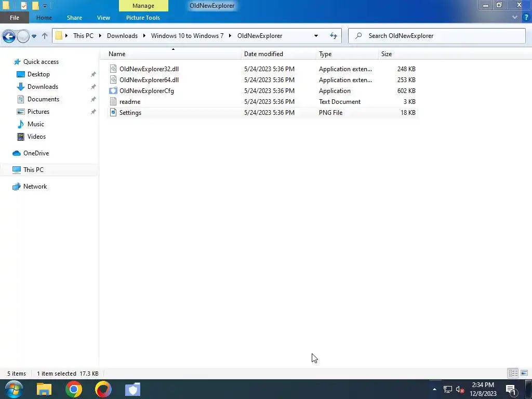Click pin icon beside Documents
The image size is (532, 399).
(x=94, y=99)
